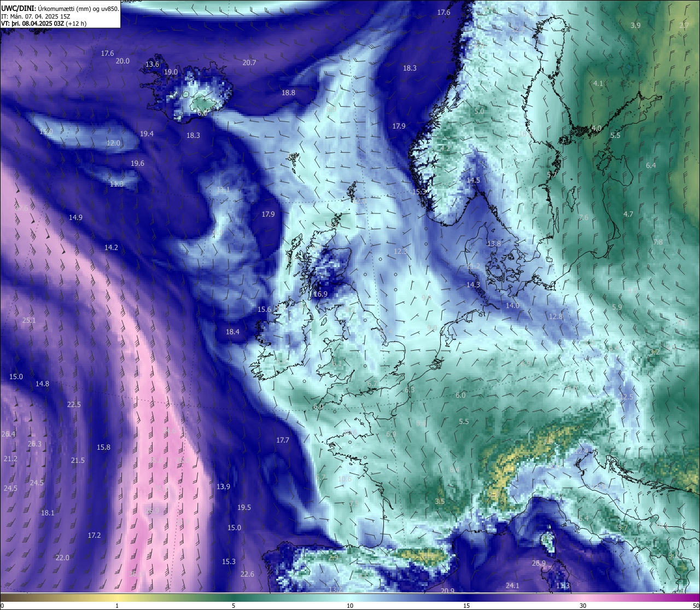The image size is (700, 610).
Task: Click the map value 19.6
Action: tap(137, 164)
